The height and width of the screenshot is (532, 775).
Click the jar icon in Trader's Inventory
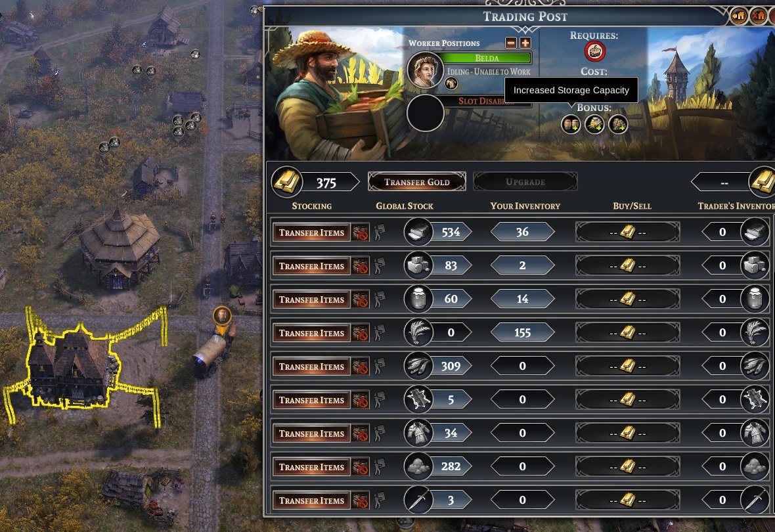click(754, 299)
